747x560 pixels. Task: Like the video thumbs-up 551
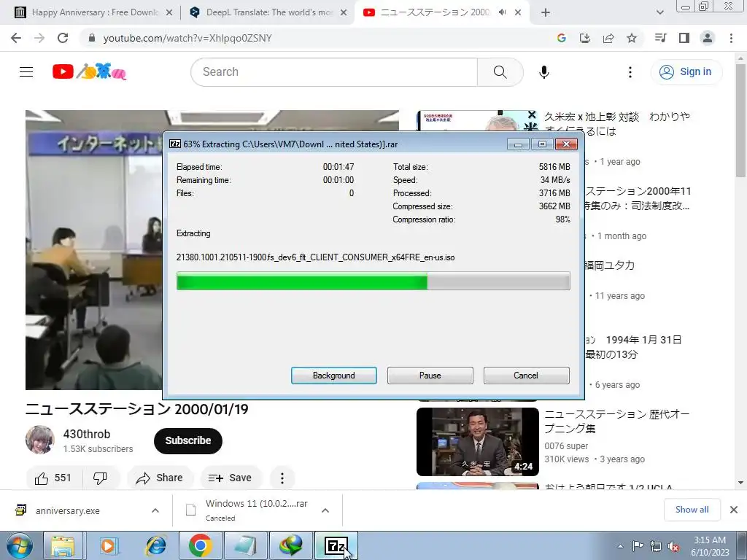pos(53,478)
